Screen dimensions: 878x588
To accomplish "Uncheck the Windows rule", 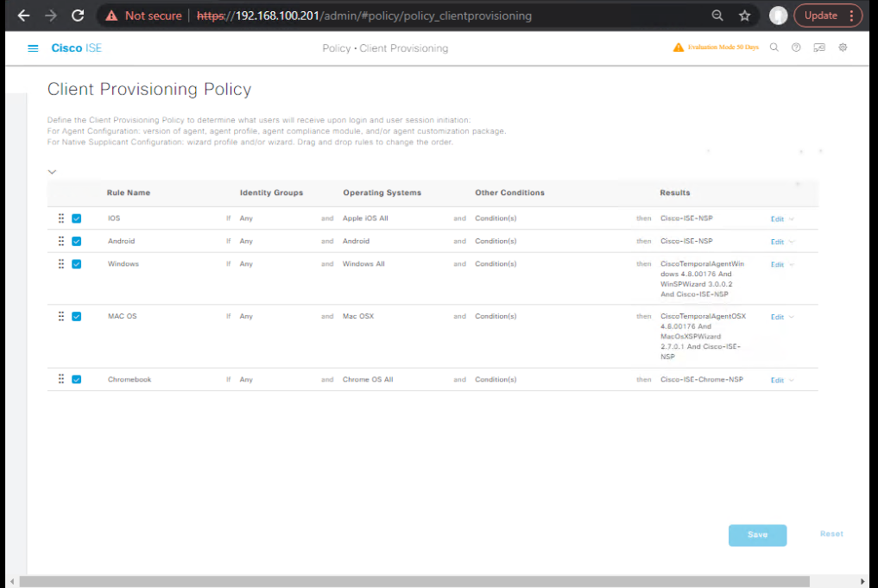I will click(77, 263).
